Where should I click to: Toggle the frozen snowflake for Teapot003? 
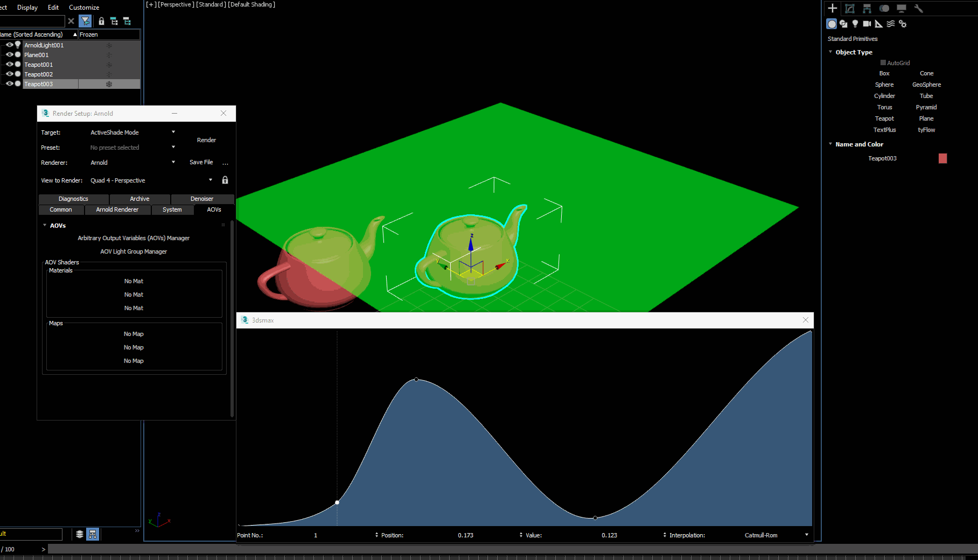pos(109,84)
